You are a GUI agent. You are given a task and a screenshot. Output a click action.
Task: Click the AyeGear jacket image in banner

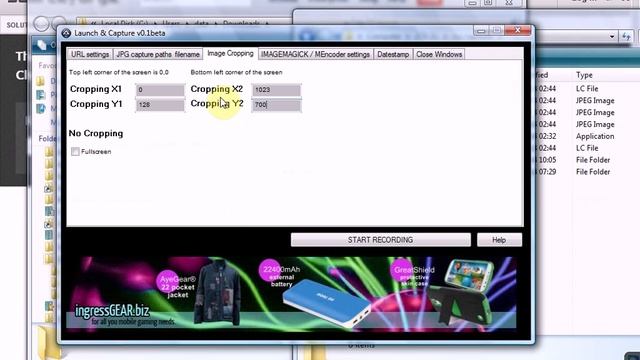coord(217,292)
